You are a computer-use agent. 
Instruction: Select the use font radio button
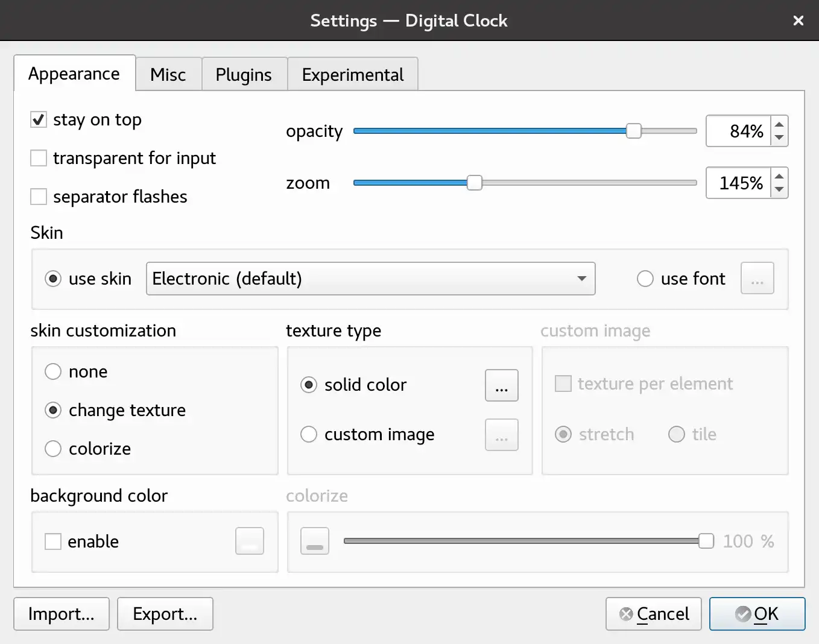[x=645, y=279]
